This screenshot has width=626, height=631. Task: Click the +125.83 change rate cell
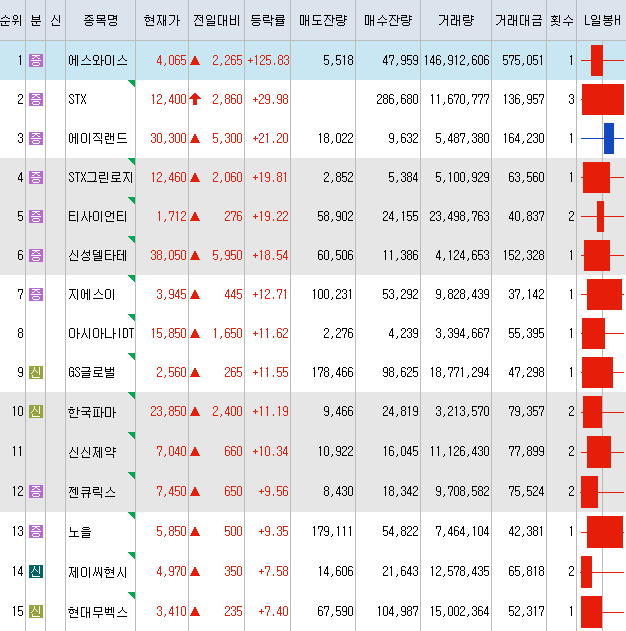[268, 60]
